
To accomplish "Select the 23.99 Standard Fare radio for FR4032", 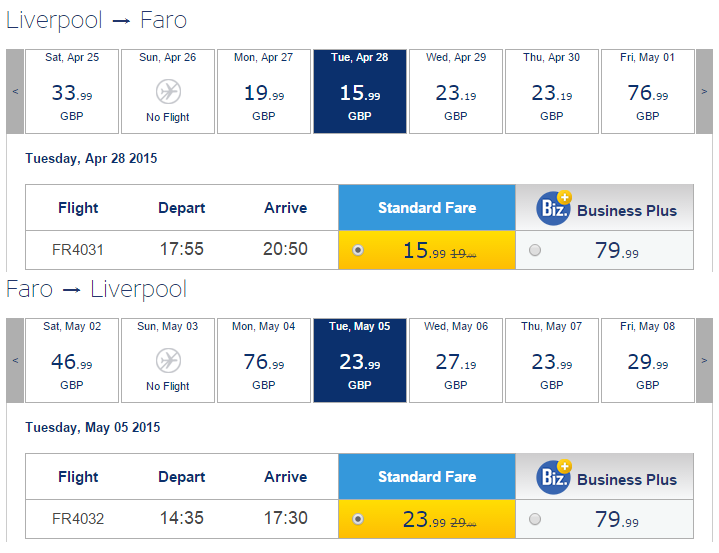I will [358, 519].
